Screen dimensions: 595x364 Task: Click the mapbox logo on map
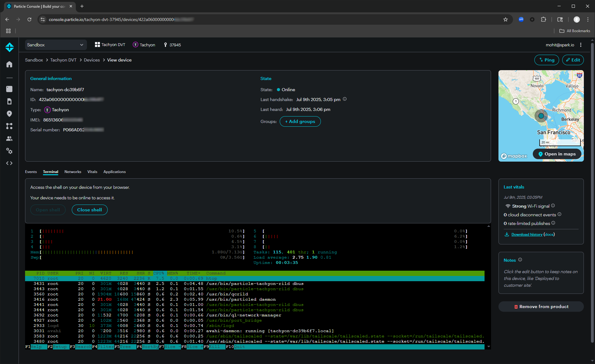click(x=514, y=156)
